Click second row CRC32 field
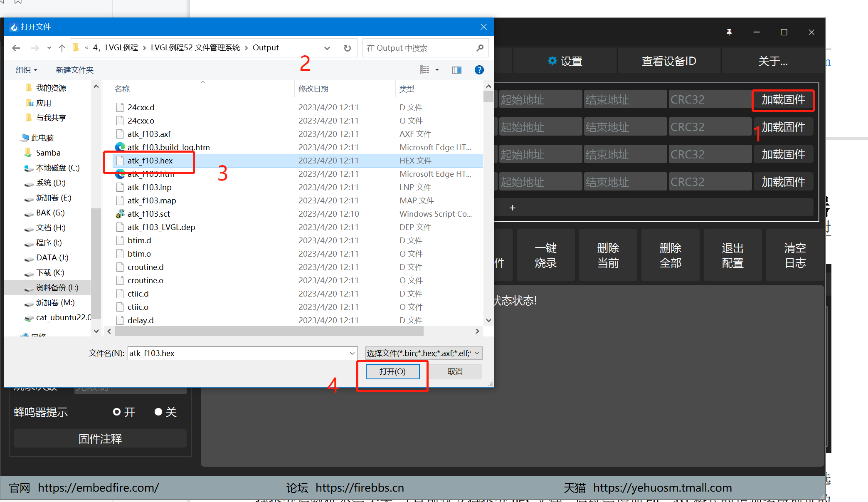Image resolution: width=868 pixels, height=502 pixels. pyautogui.click(x=710, y=127)
